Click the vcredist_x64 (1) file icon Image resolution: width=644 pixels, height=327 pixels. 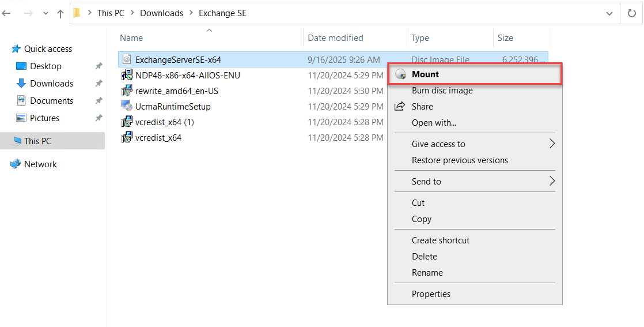[127, 122]
